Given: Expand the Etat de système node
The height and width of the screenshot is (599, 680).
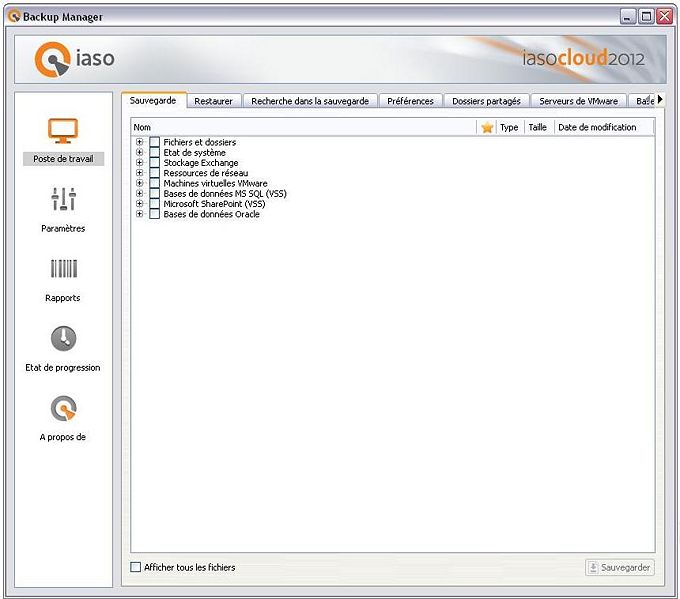Looking at the screenshot, I should click(139, 152).
